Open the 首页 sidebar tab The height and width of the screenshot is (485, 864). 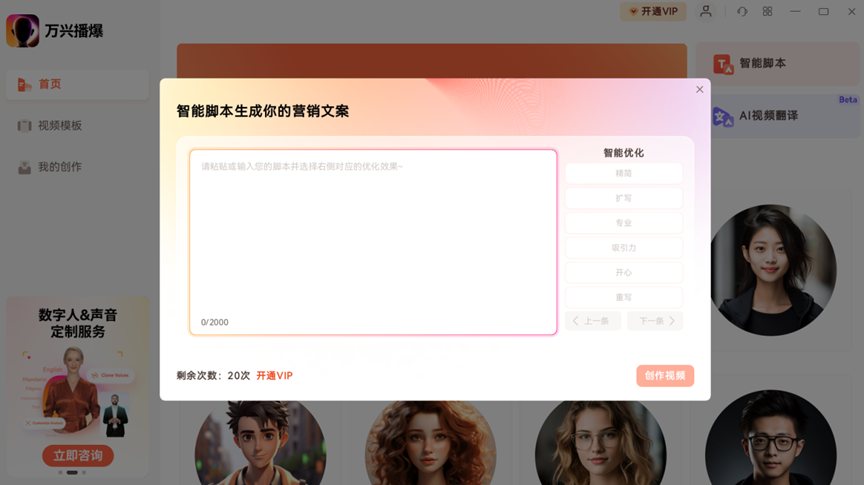pos(77,84)
